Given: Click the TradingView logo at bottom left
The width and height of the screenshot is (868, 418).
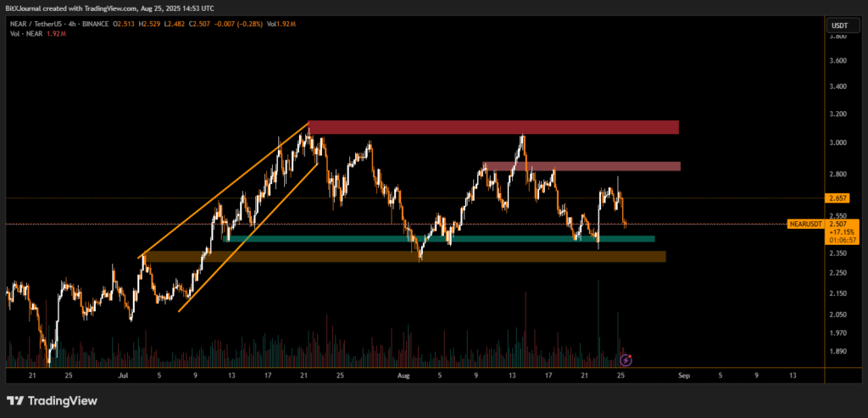Looking at the screenshot, I should point(52,400).
